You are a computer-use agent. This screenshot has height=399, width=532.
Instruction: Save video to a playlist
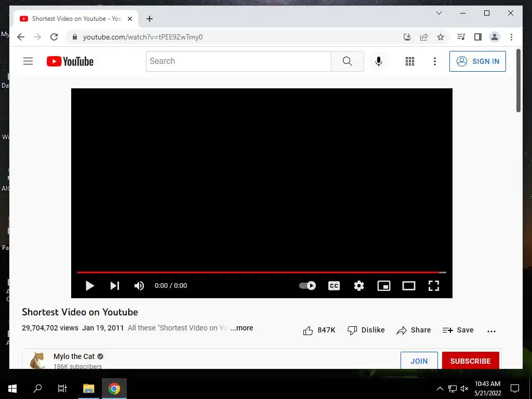(x=458, y=330)
